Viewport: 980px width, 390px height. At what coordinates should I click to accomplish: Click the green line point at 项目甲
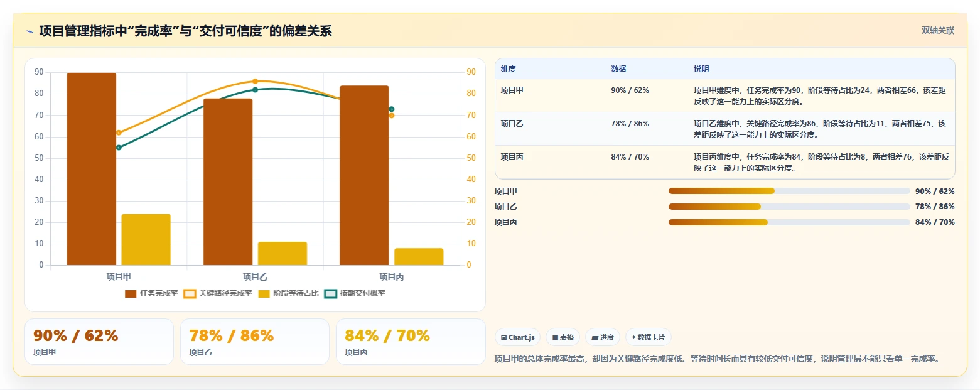click(x=119, y=148)
